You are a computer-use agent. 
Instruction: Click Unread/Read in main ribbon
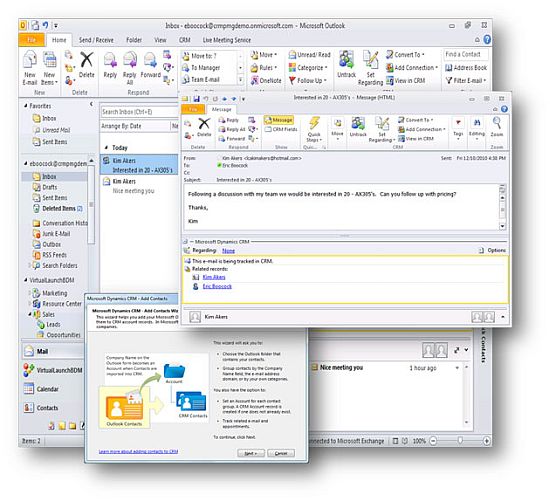(309, 55)
